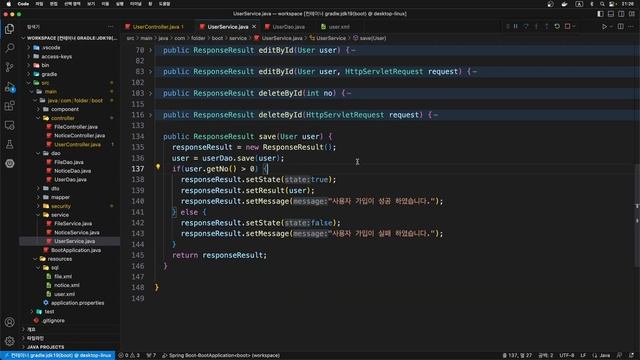The image size is (640, 360).
Task: Open the Code application menu
Action: (23, 4)
